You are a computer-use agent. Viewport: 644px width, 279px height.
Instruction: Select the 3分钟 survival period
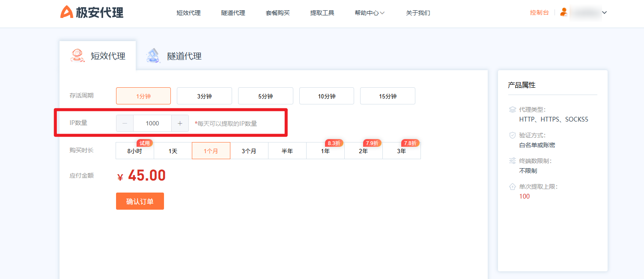[x=204, y=96]
